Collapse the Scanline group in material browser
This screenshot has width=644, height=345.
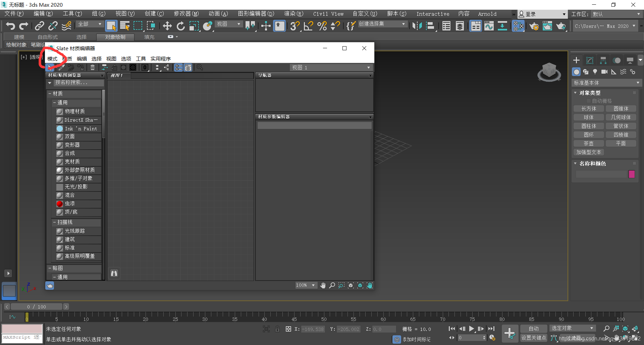[x=54, y=222]
